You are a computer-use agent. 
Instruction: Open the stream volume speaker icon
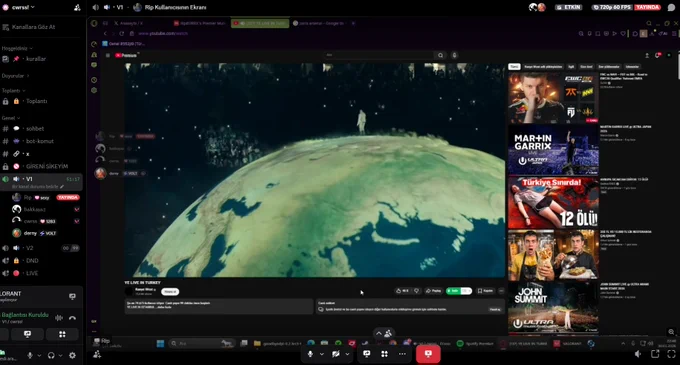click(638, 354)
